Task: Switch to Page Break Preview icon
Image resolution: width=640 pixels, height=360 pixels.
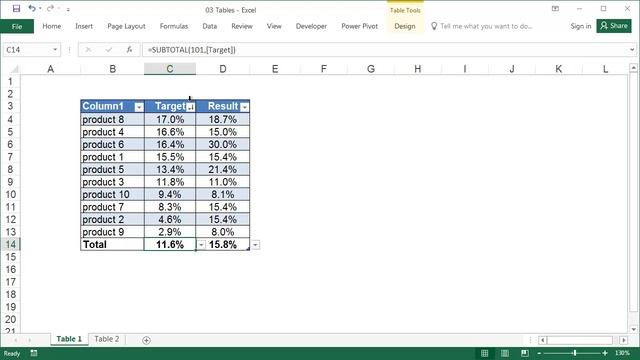Action: (525, 353)
